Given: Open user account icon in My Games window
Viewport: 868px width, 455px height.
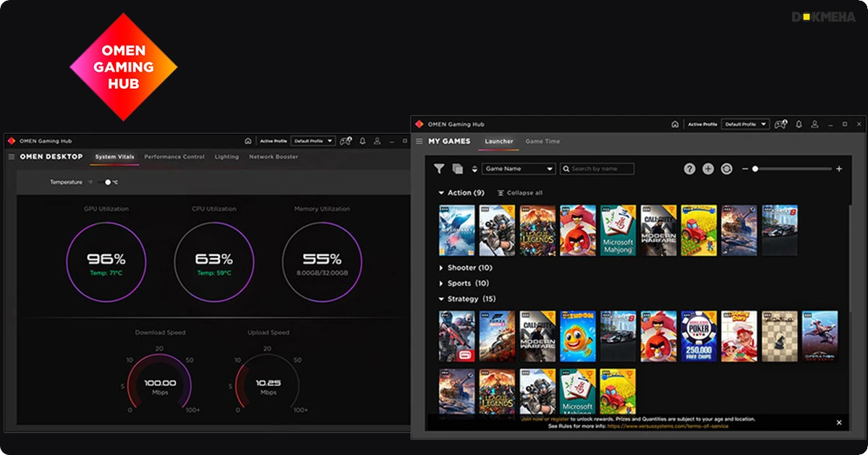Looking at the screenshot, I should pos(815,124).
